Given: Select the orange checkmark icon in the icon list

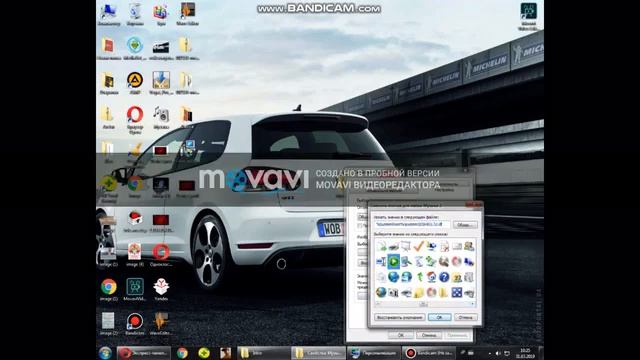Looking at the screenshot, I should pyautogui.click(x=418, y=246).
